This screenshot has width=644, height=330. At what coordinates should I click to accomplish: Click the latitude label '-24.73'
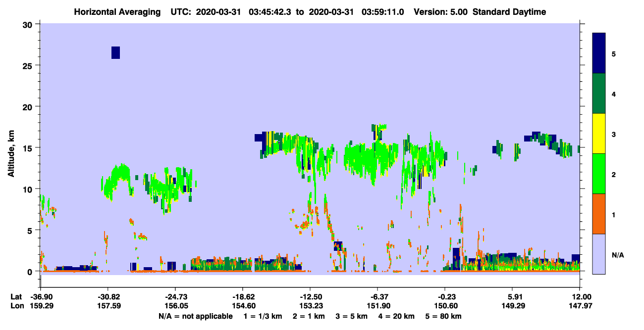175,297
